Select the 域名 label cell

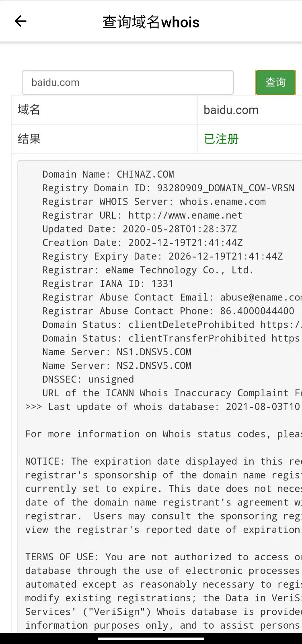click(x=29, y=110)
